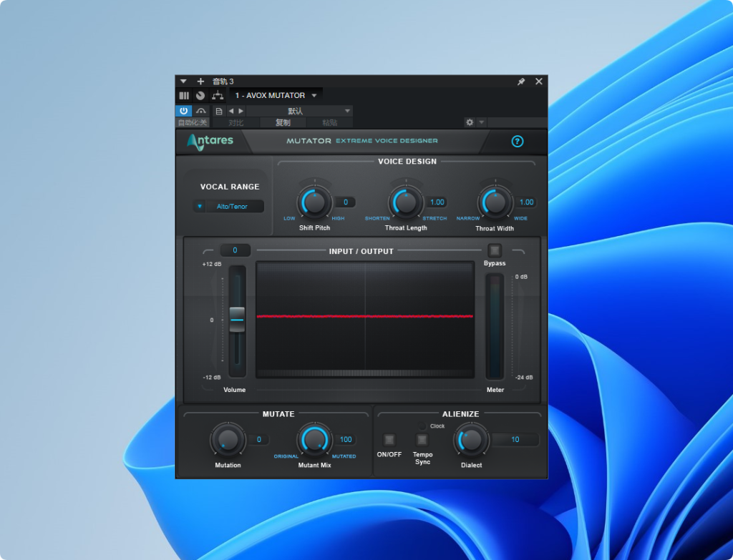Pin the plugin window with pushpin icon
This screenshot has width=733, height=560.
(521, 82)
